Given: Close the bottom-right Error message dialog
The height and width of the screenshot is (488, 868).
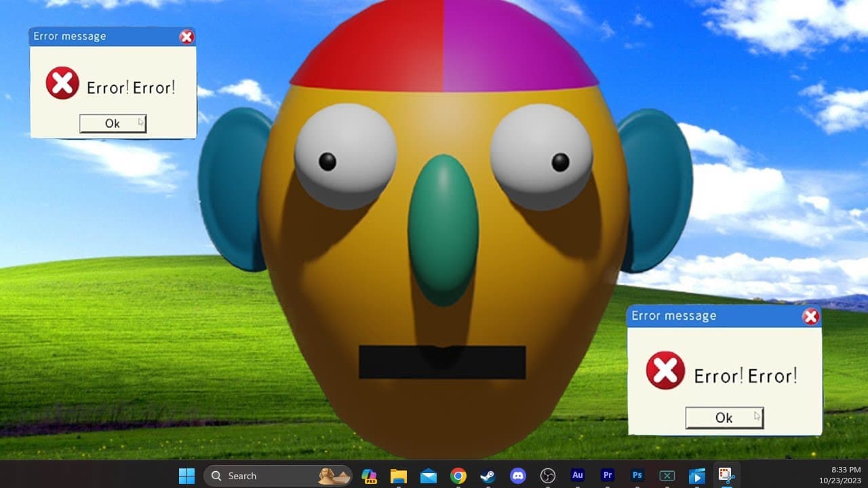Looking at the screenshot, I should 810,317.
